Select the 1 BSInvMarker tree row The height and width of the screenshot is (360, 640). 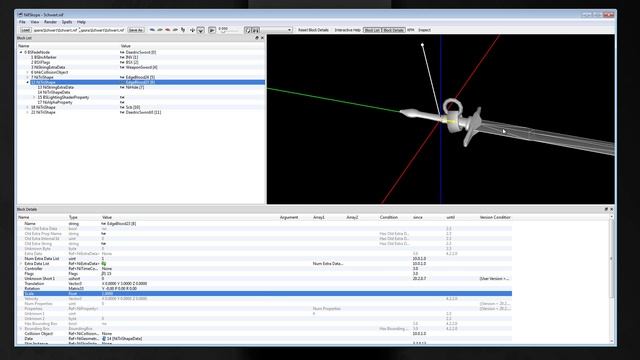point(141,57)
